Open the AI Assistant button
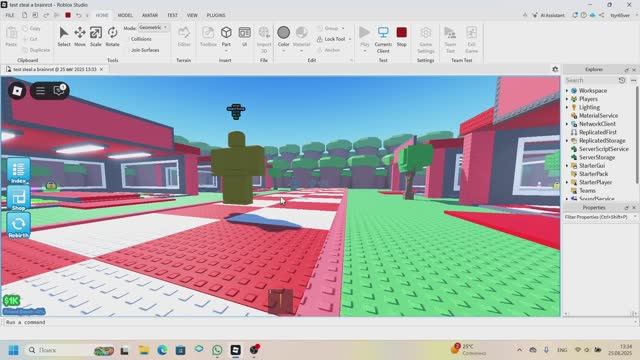 548,16
